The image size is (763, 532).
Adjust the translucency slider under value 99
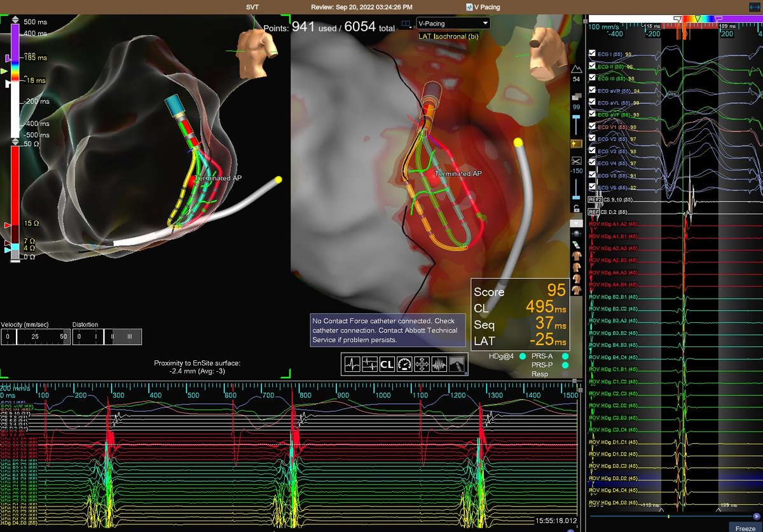point(577,124)
